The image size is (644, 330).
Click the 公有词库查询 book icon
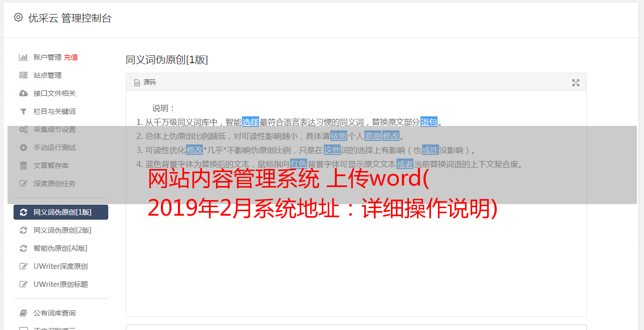click(23, 313)
